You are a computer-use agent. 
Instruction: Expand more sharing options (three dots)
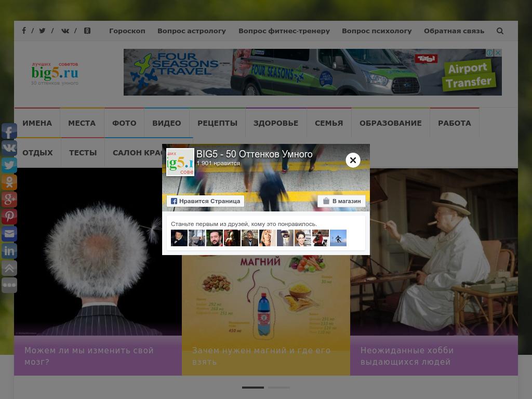9,285
